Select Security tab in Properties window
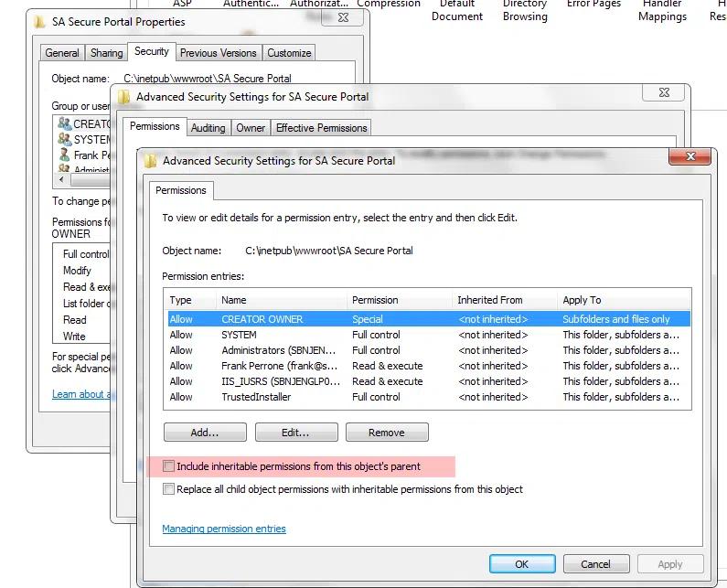The image size is (727, 588). point(152,51)
